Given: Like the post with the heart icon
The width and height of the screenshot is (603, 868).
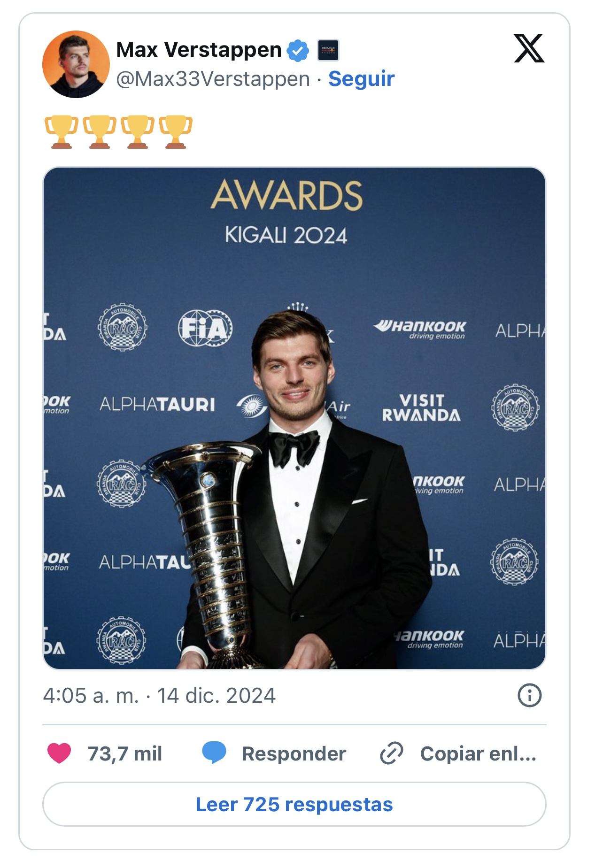Looking at the screenshot, I should [x=59, y=753].
